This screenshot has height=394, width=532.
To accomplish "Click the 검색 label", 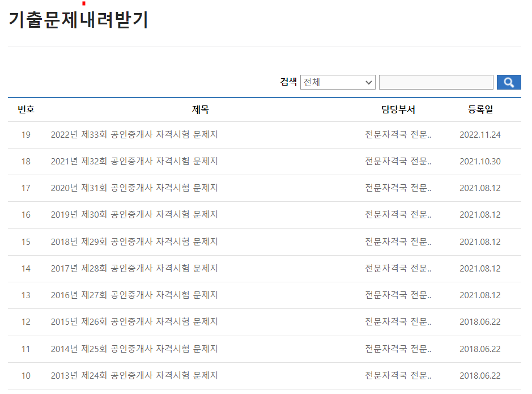I will coord(288,82).
